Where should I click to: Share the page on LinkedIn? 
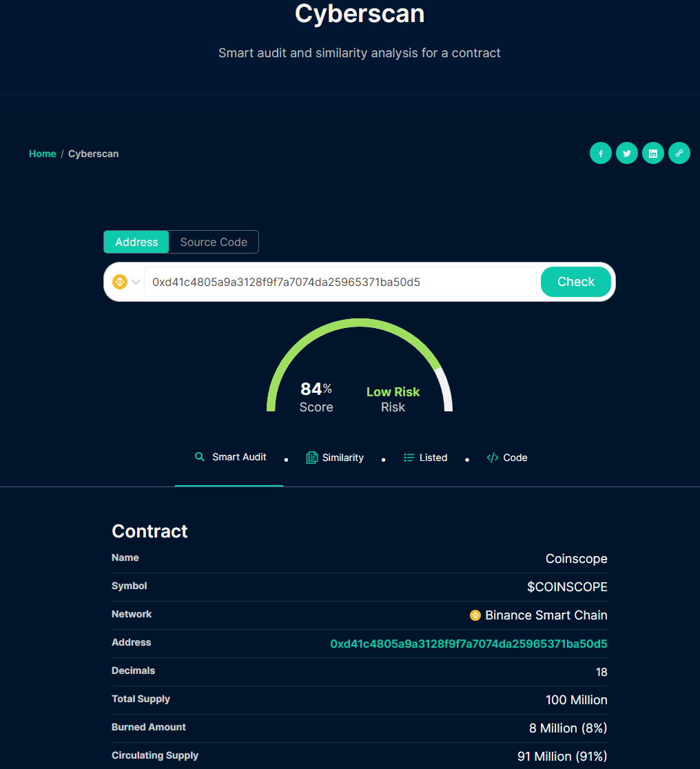(652, 154)
